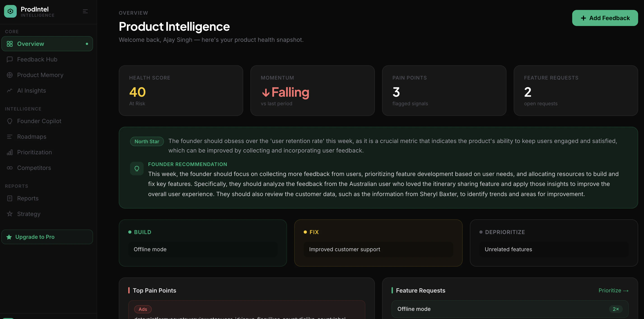Click the Offline mode item under Build

(x=203, y=249)
